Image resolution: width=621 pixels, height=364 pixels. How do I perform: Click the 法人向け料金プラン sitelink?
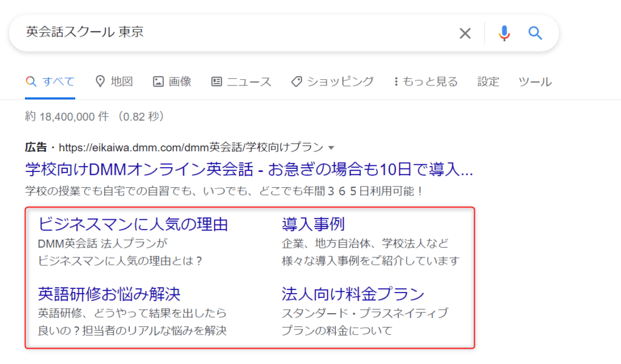tap(353, 294)
